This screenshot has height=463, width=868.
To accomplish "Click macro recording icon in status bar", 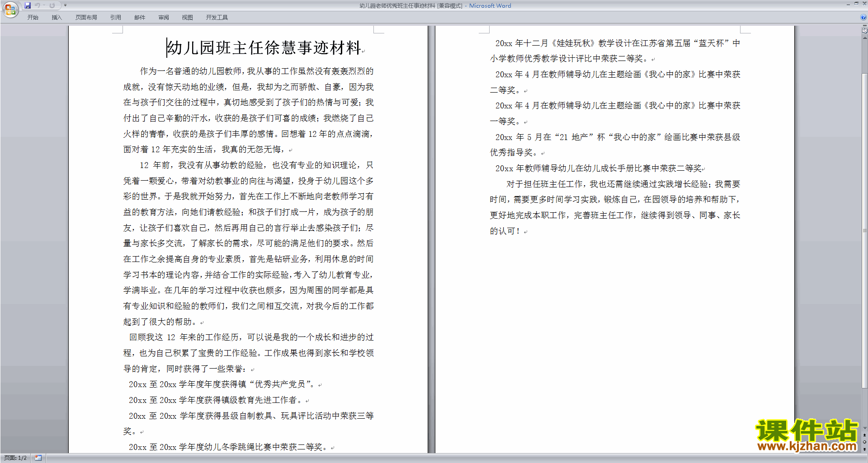I will 38,458.
